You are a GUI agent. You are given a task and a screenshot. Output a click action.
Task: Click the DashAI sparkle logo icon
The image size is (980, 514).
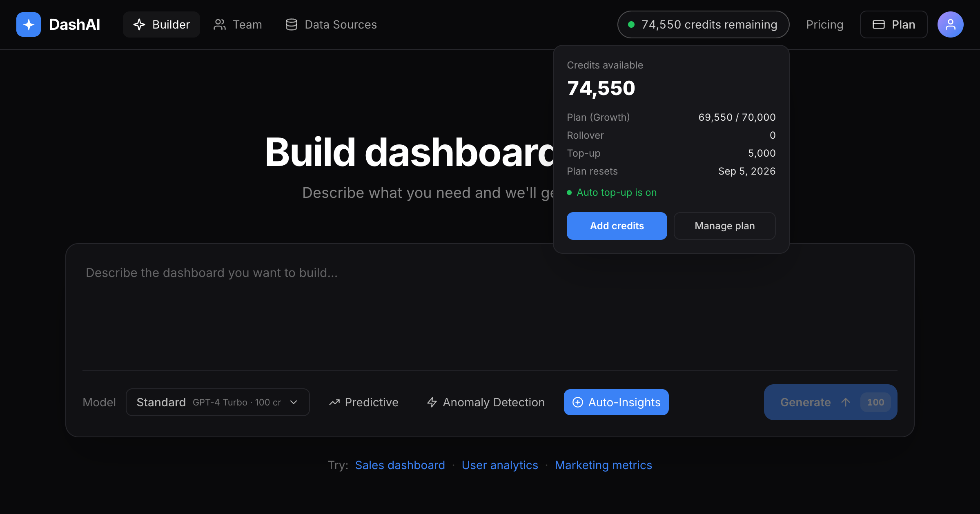click(x=29, y=24)
